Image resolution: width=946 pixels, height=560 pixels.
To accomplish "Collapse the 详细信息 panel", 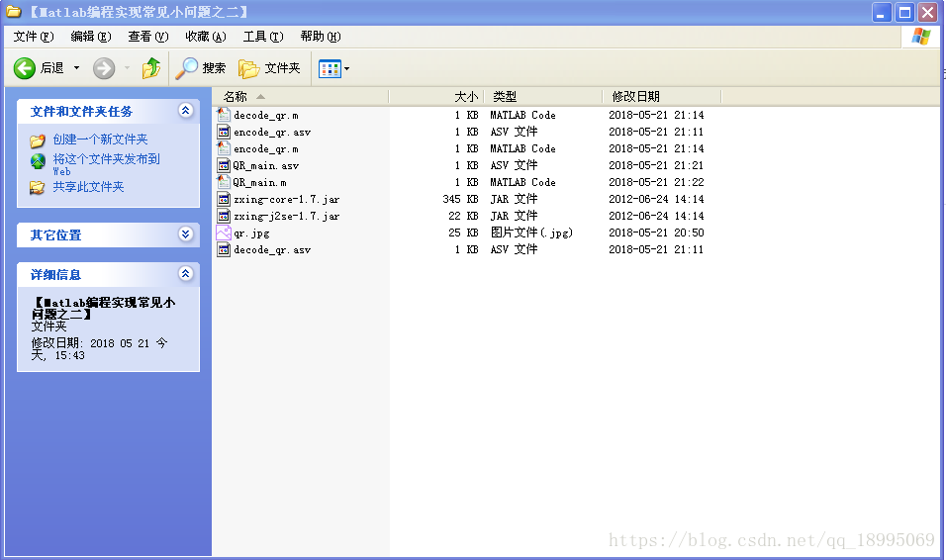I will point(185,274).
